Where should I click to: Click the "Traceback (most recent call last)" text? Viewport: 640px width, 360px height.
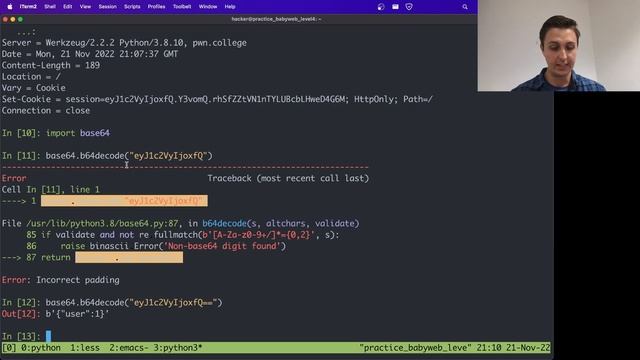(x=288, y=178)
